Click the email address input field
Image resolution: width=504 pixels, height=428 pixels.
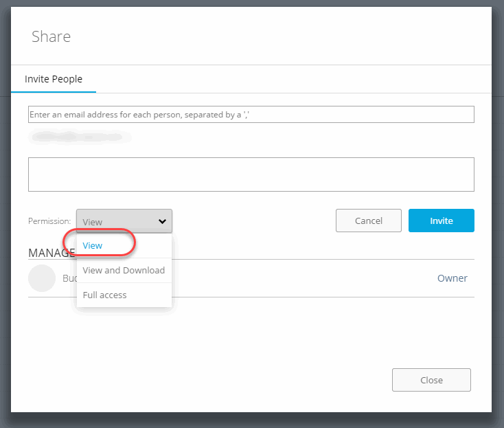tap(251, 115)
